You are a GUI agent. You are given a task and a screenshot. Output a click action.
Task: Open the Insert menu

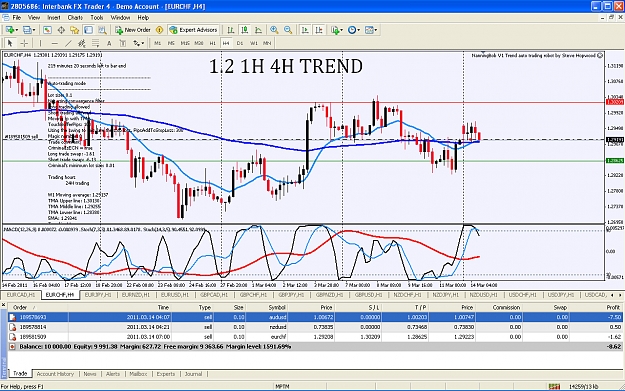54,18
